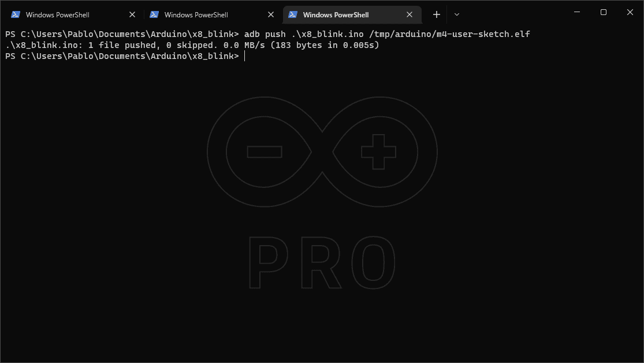
Task: Open a new tab with the plus button
Action: 437,14
